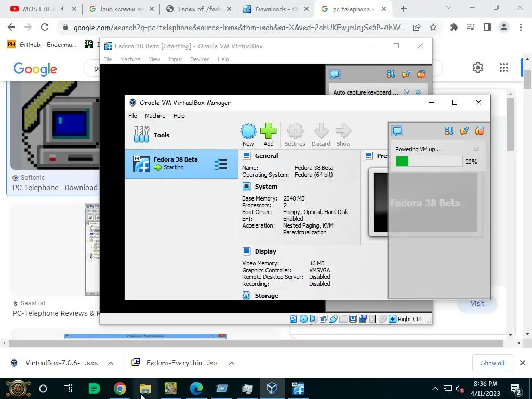Reload the Chrome page
This screenshot has width=532, height=399.
click(x=45, y=27)
